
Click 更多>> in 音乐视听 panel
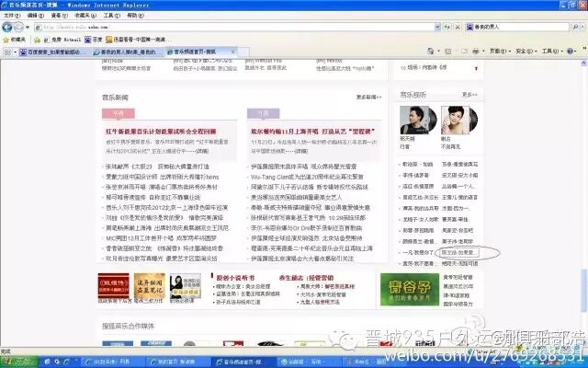(x=469, y=95)
